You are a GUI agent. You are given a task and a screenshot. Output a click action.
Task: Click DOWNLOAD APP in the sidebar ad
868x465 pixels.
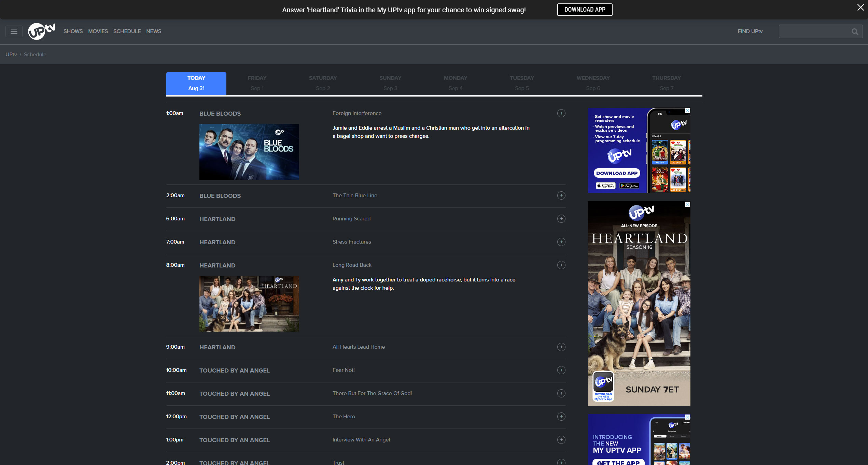(617, 173)
